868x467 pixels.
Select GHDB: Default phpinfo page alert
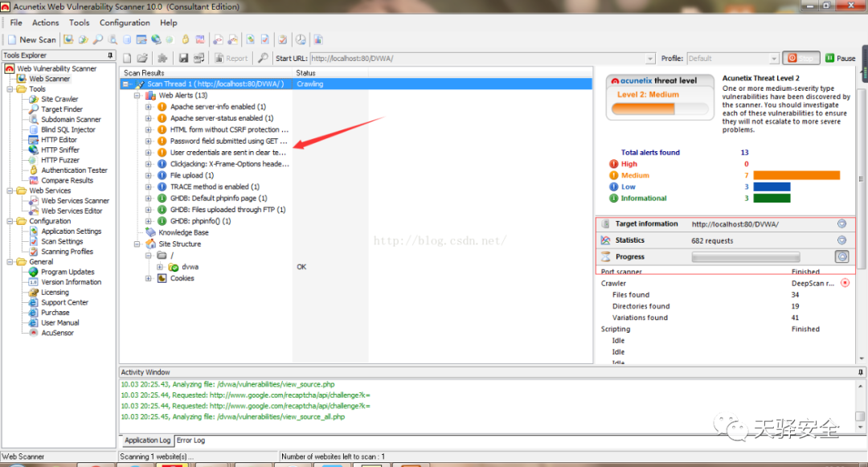pyautogui.click(x=218, y=198)
